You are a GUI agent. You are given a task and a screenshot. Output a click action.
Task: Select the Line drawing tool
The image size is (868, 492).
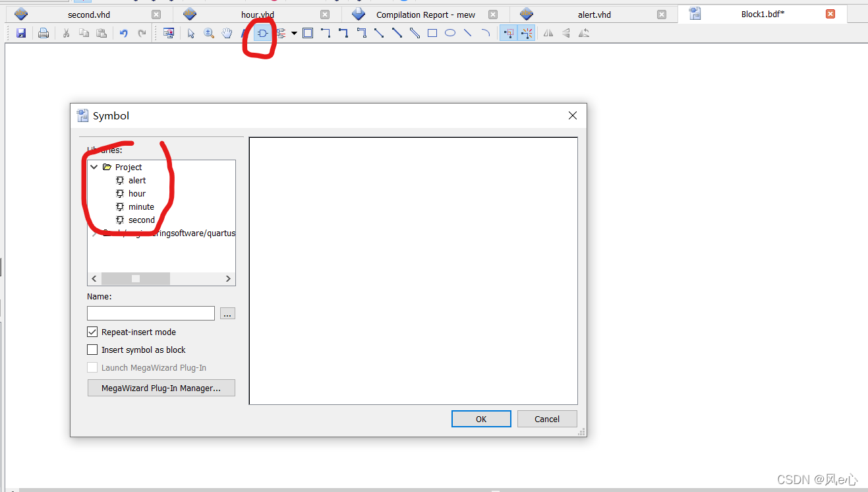[x=468, y=33]
